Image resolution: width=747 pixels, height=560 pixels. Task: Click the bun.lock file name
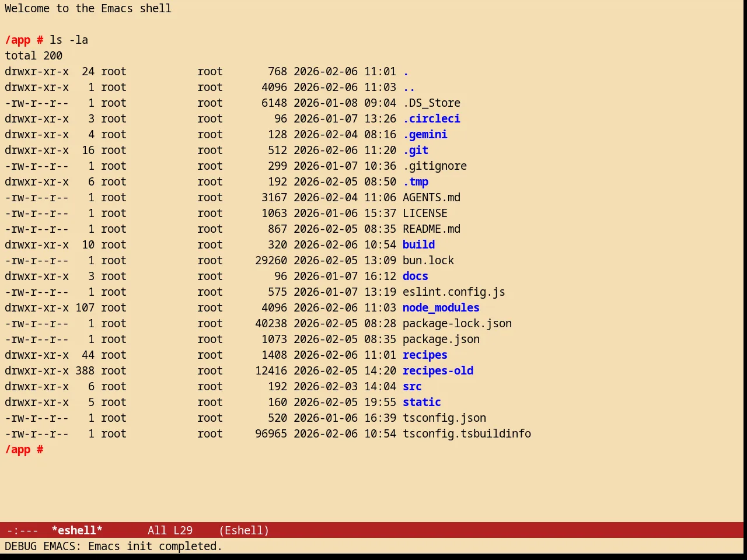[x=428, y=261]
